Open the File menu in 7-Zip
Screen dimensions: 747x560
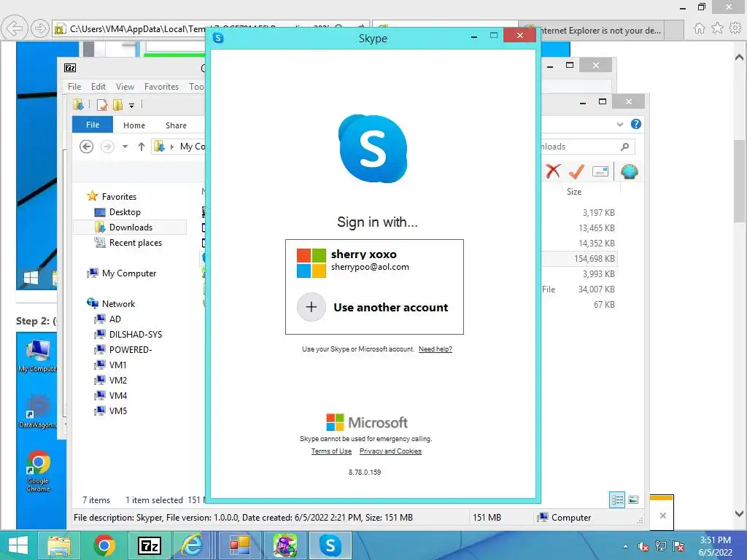coord(74,87)
